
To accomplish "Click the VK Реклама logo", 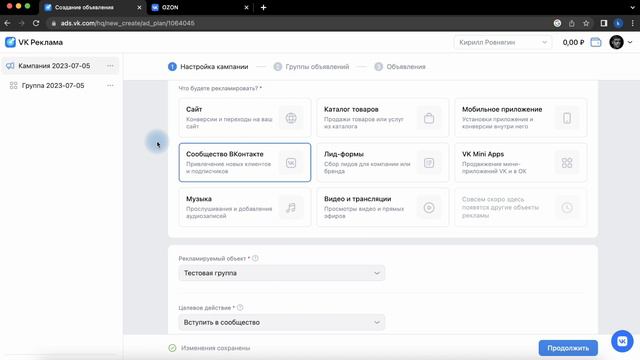I will point(34,42).
